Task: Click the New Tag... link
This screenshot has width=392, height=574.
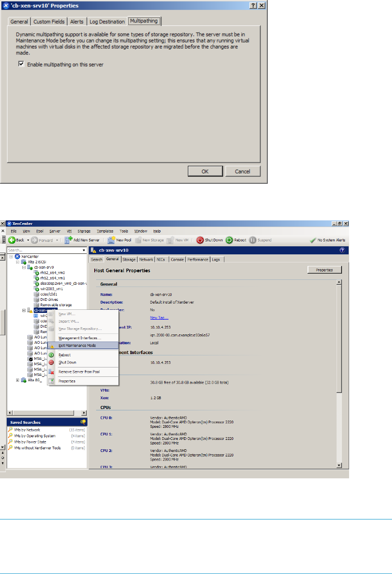Action: coord(159,318)
